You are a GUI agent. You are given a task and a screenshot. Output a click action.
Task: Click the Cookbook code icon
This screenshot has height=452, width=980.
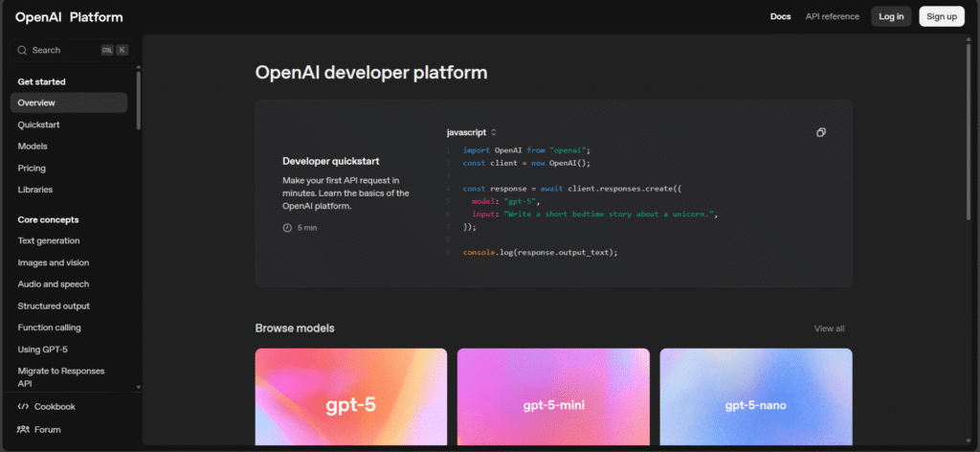click(23, 406)
